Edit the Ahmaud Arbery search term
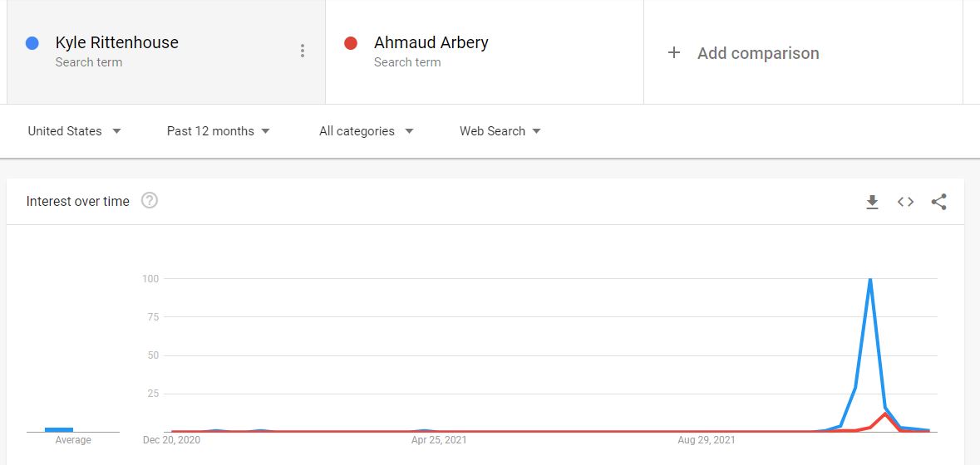980x465 pixels. (x=431, y=43)
